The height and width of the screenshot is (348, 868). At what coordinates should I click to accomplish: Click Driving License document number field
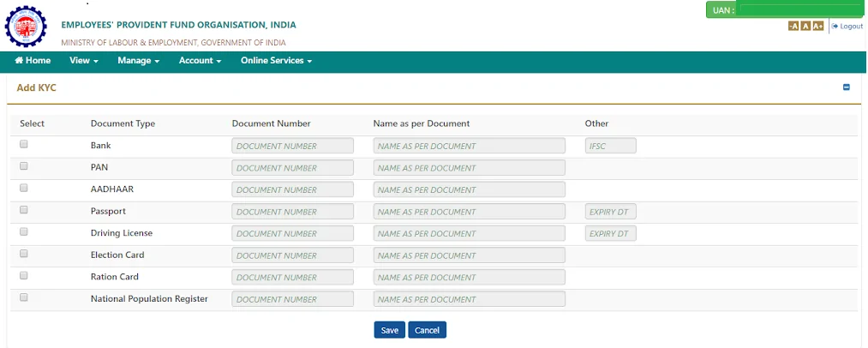293,233
